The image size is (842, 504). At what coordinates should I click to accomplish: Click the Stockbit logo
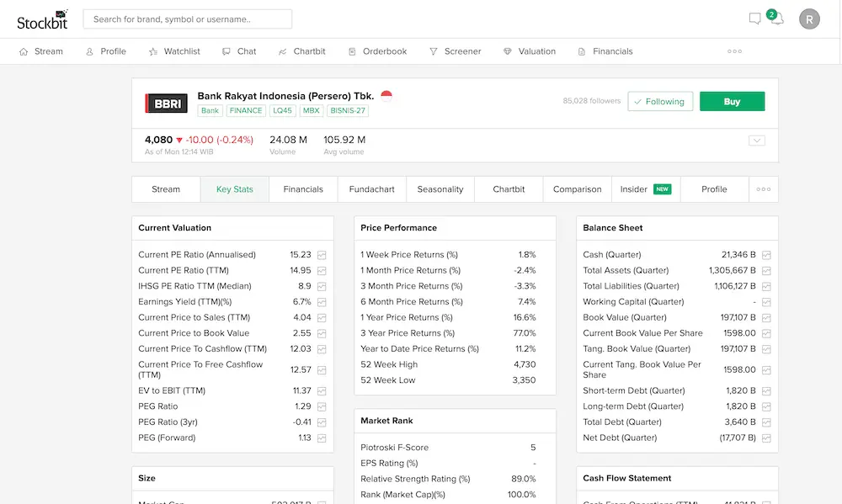pos(42,19)
